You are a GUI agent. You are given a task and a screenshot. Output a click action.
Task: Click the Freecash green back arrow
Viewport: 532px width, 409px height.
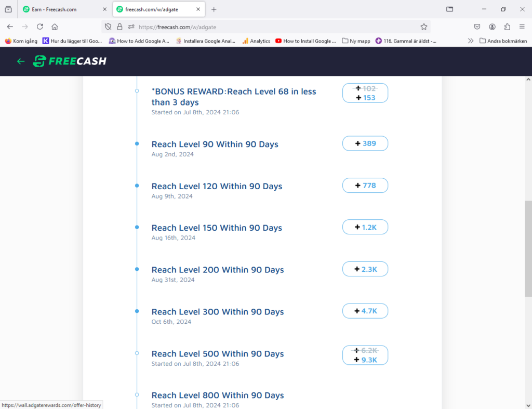[21, 61]
